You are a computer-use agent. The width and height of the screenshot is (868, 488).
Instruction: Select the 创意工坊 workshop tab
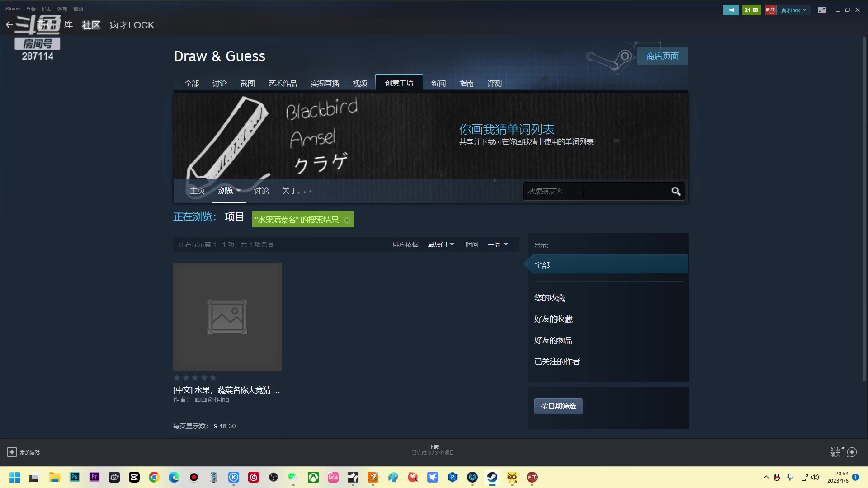coord(399,83)
